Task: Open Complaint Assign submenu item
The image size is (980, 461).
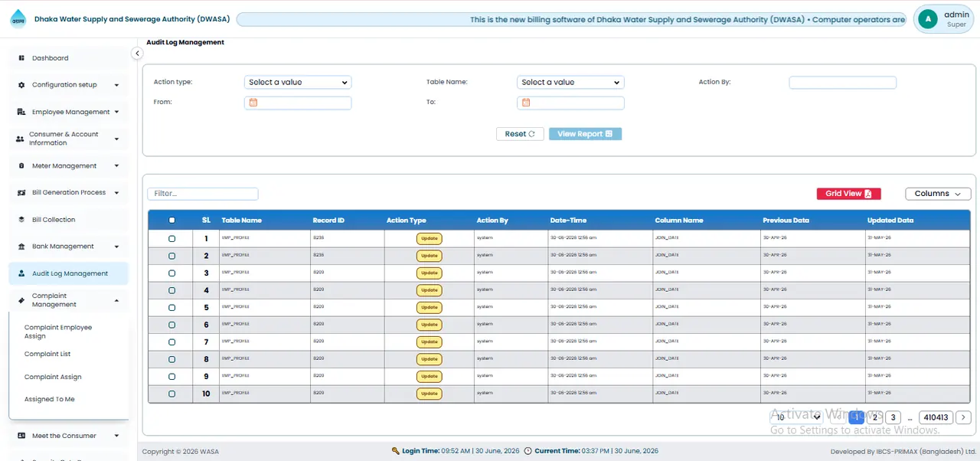Action: coord(53,377)
